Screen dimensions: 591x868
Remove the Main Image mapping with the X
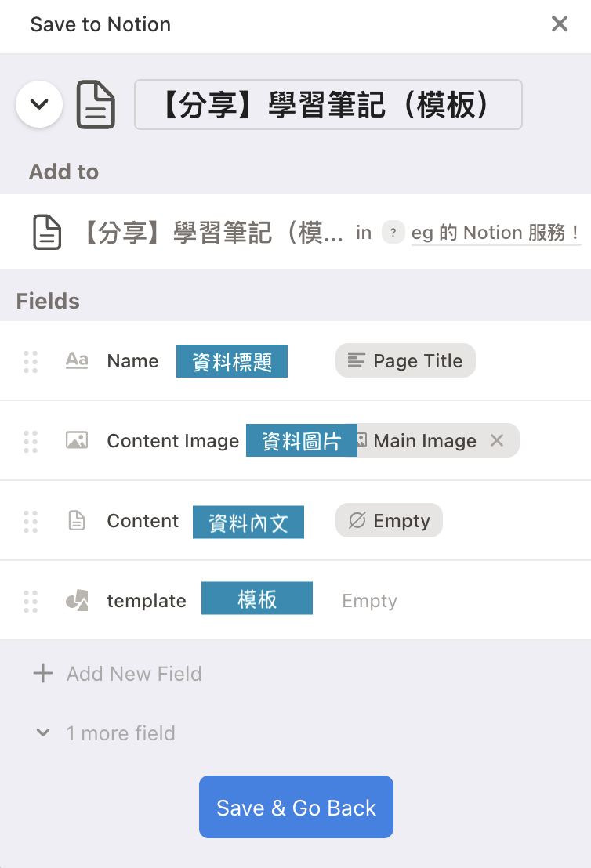[497, 440]
